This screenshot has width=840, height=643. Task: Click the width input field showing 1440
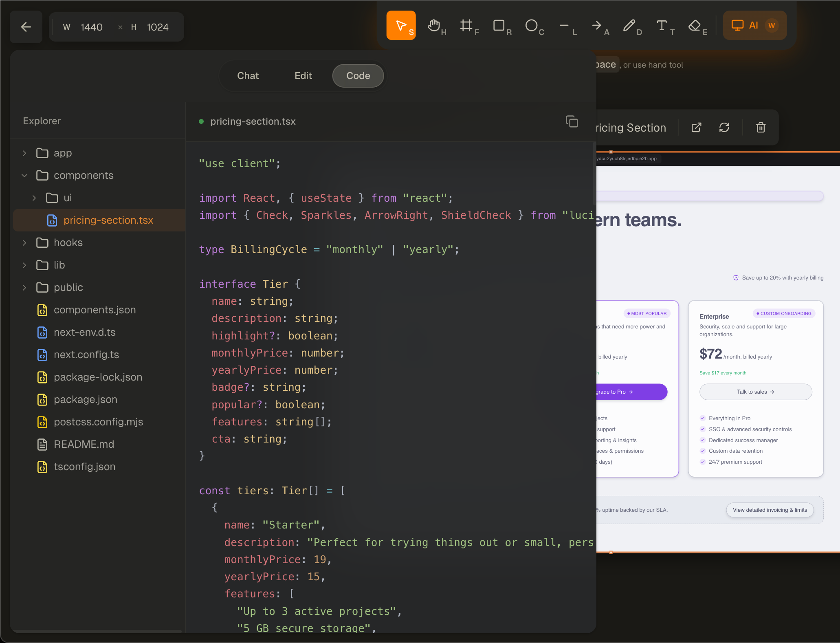click(x=92, y=27)
